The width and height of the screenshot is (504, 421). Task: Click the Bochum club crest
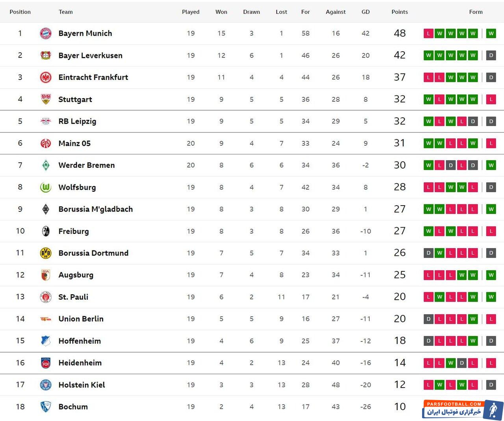(46, 407)
